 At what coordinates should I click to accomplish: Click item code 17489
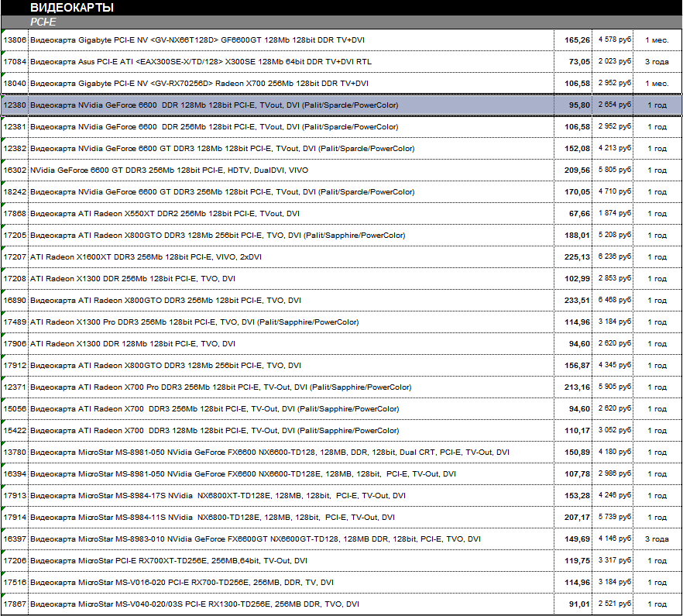click(15, 322)
